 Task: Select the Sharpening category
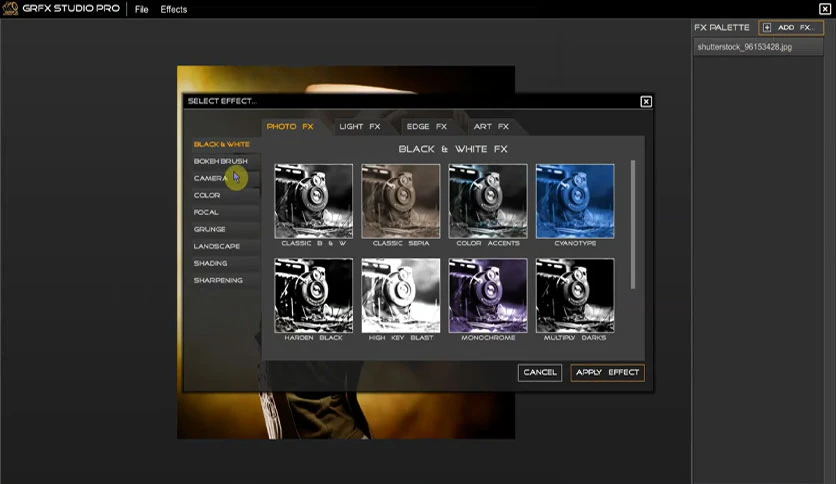[x=218, y=280]
